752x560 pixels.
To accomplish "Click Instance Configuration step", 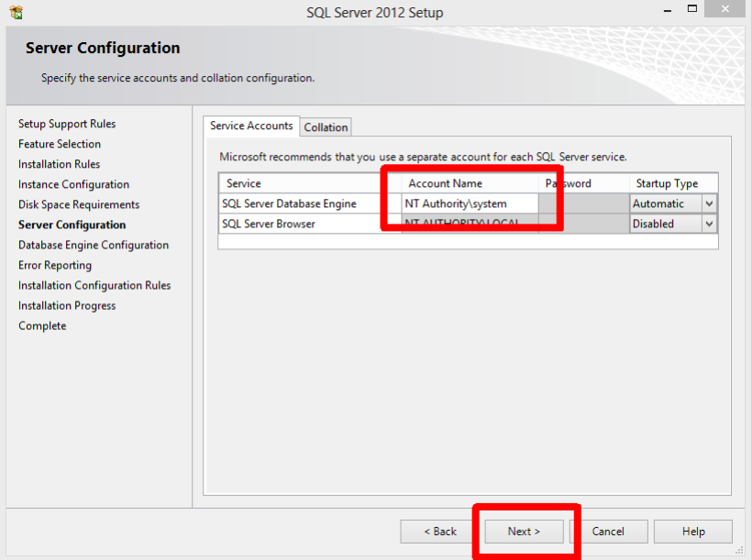I will click(x=73, y=184).
